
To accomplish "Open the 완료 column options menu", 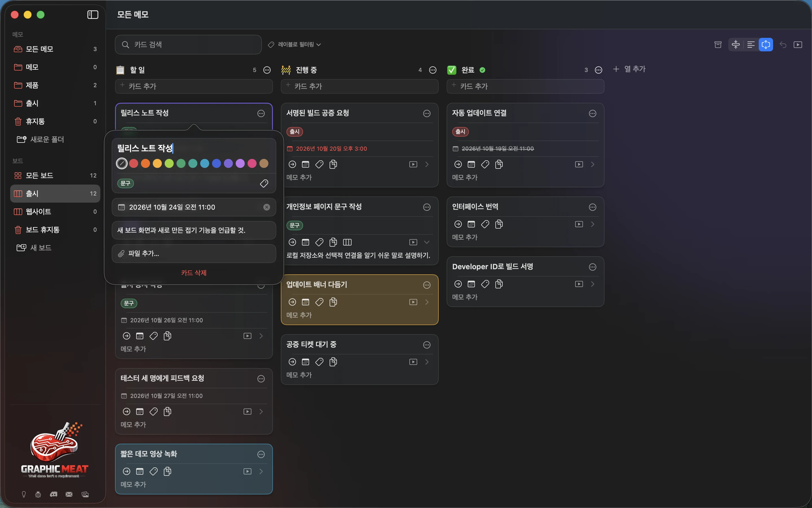I will coord(599,70).
